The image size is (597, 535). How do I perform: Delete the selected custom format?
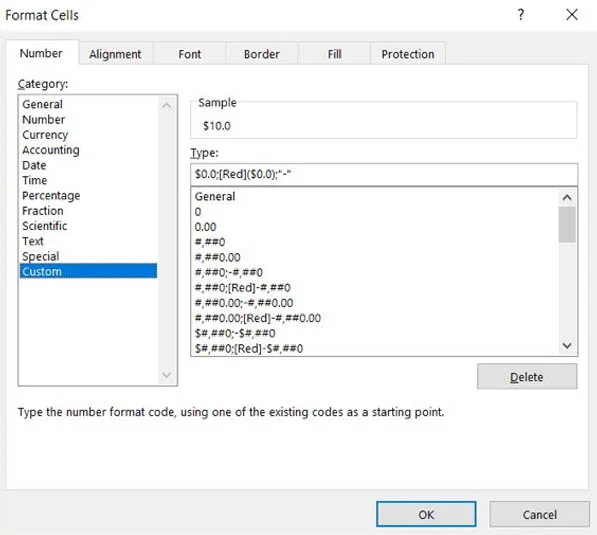tap(527, 377)
